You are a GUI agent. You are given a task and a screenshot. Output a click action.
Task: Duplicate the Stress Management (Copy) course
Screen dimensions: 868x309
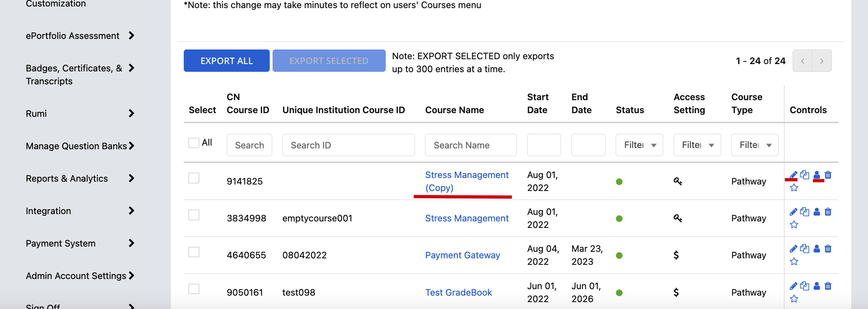[x=805, y=175]
